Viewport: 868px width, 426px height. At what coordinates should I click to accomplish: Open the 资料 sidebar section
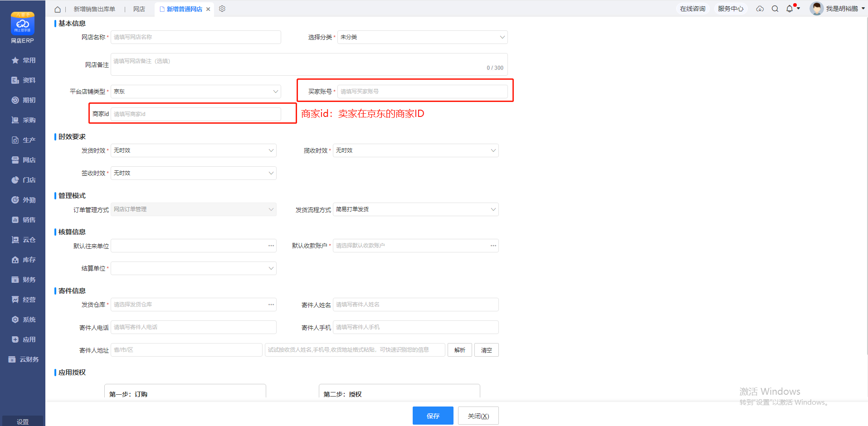23,80
